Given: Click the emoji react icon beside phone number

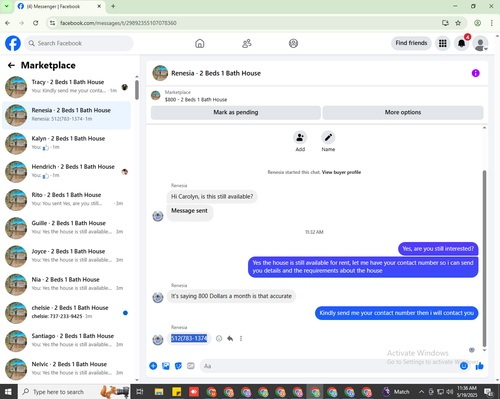Looking at the screenshot, I should 219,338.
